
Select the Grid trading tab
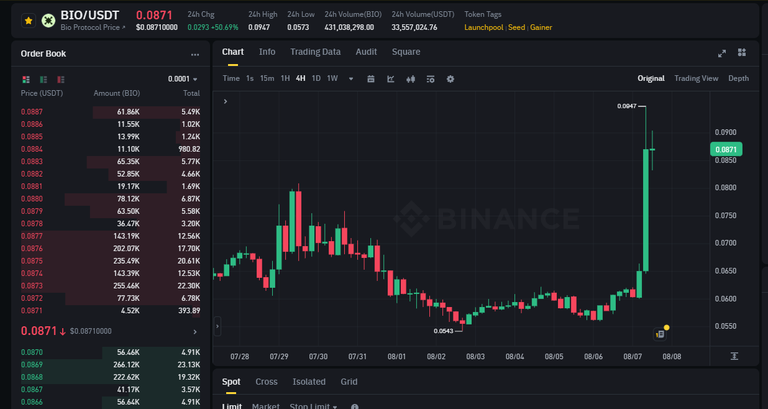(349, 382)
